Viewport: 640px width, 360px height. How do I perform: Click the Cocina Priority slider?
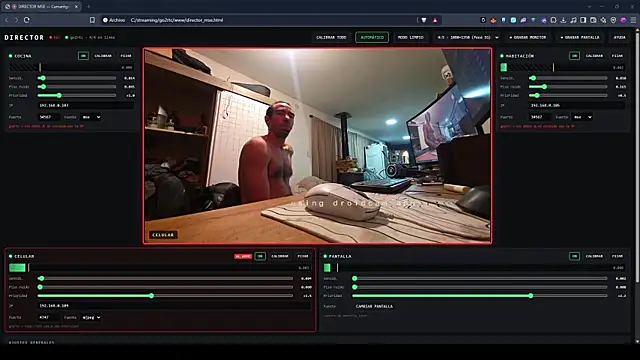77,96
